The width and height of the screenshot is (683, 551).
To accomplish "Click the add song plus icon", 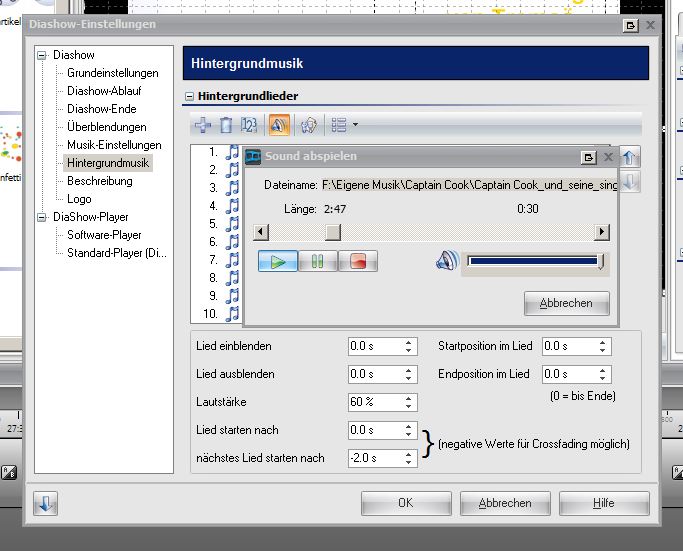I will pyautogui.click(x=202, y=125).
